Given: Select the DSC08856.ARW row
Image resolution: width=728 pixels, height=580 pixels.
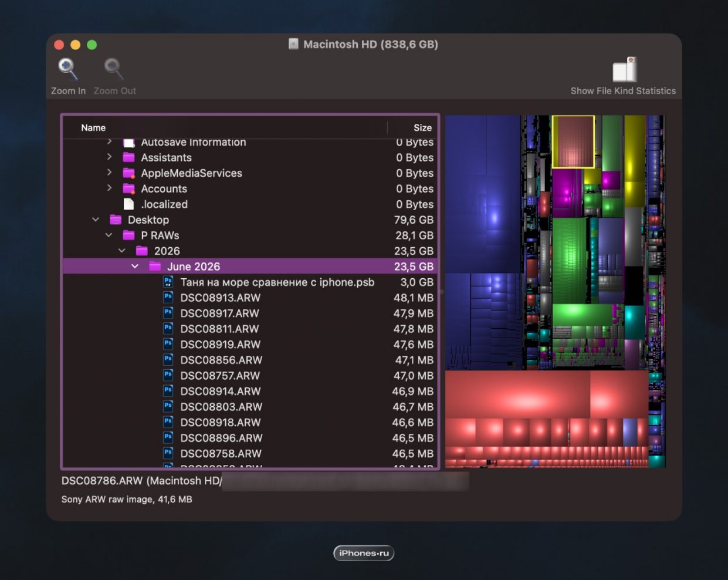Looking at the screenshot, I should click(251, 360).
